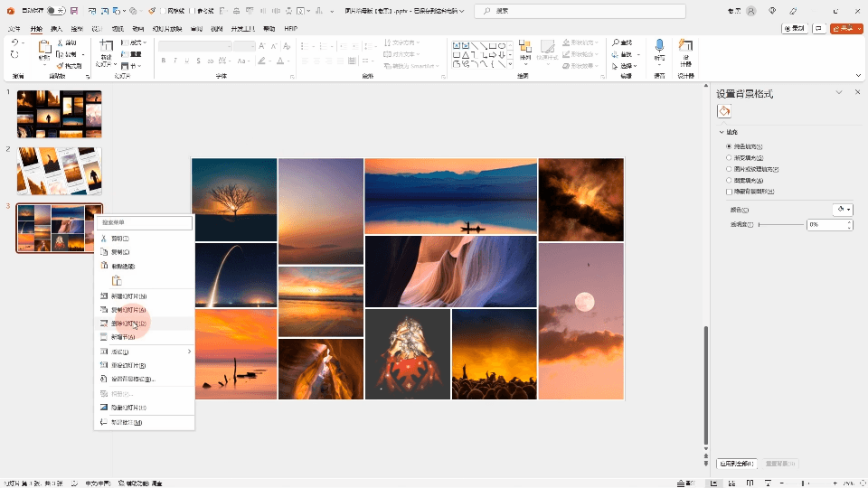Select the Gradient fill radio option
Image resolution: width=868 pixels, height=488 pixels.
click(x=729, y=157)
